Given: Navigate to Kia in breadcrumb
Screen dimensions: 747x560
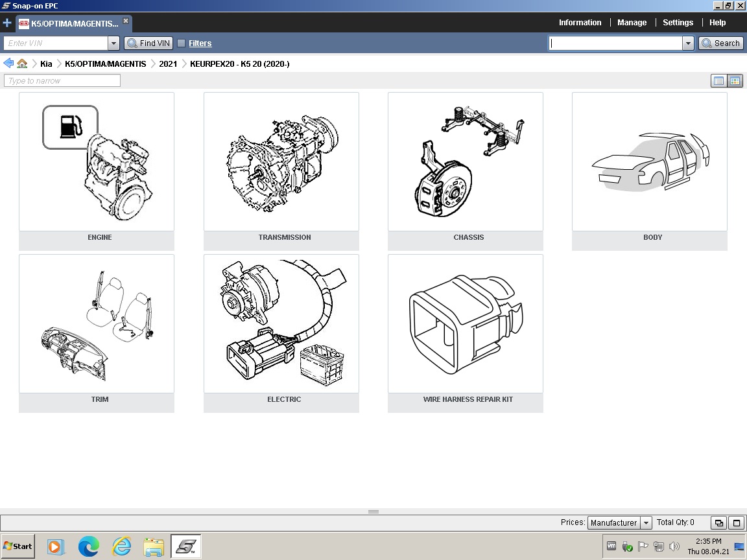Looking at the screenshot, I should coord(46,64).
